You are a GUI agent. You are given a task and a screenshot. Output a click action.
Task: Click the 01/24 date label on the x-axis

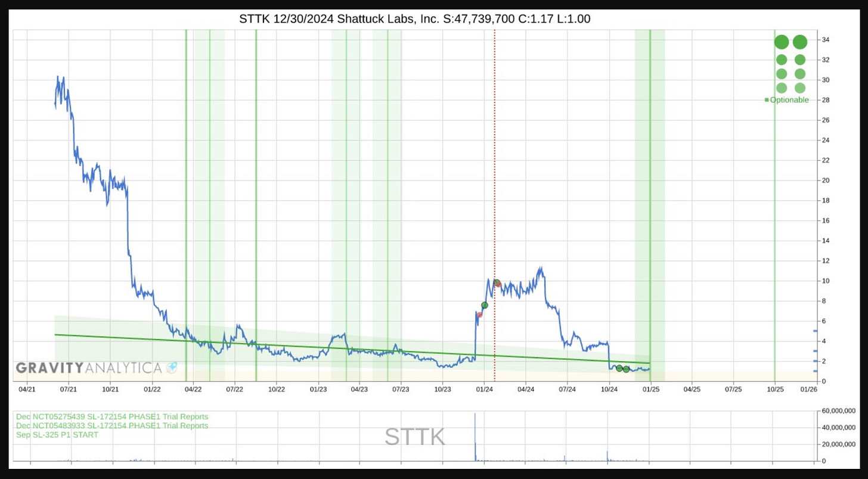click(x=484, y=389)
